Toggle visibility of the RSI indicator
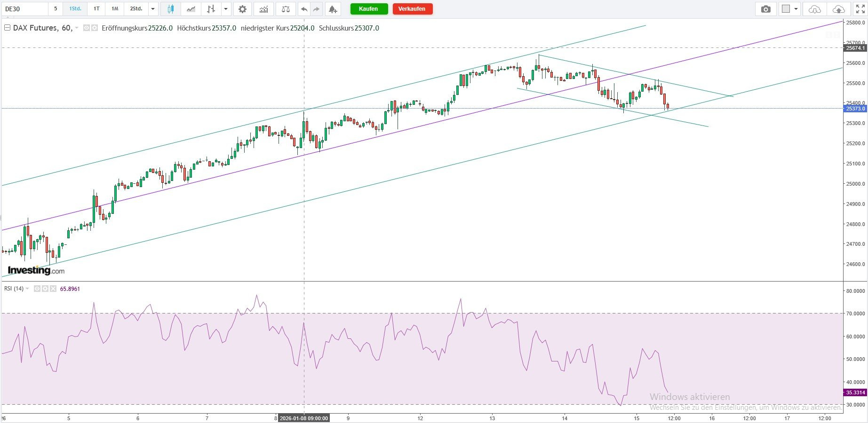The height and width of the screenshot is (423, 868). coord(37,289)
